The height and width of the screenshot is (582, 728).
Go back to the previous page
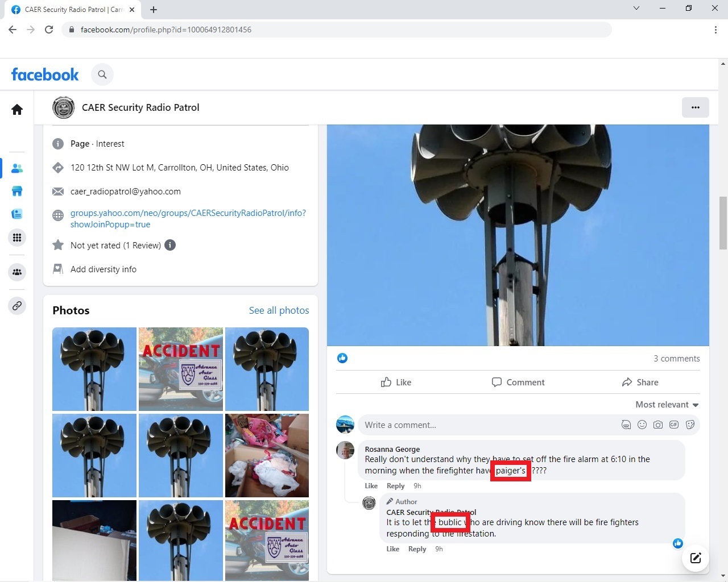pos(13,30)
